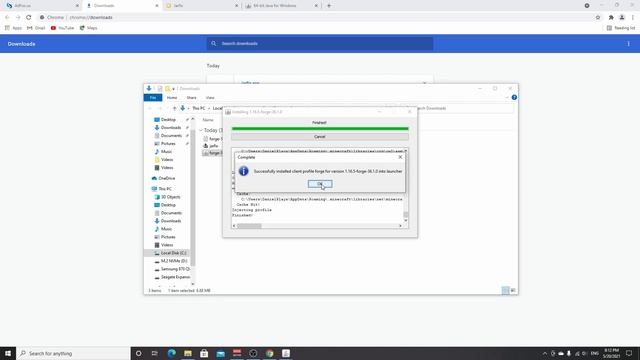Click the taskbar Search for anything box

tap(73, 353)
